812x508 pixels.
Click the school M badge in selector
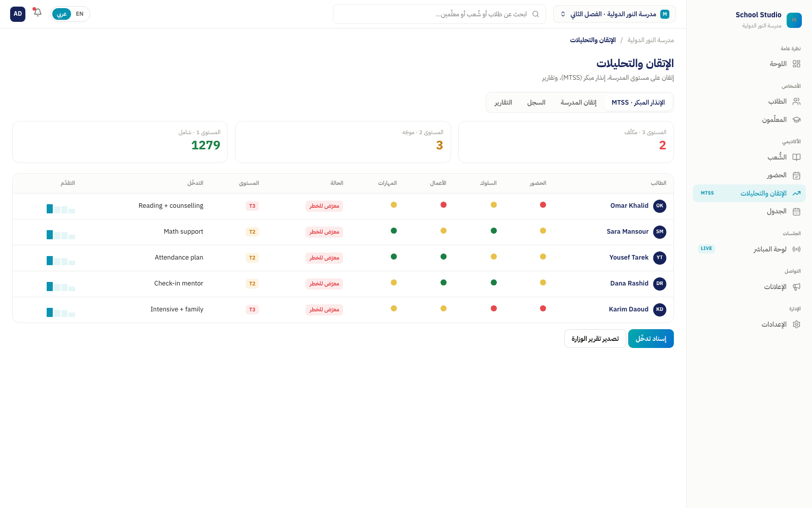tap(665, 14)
